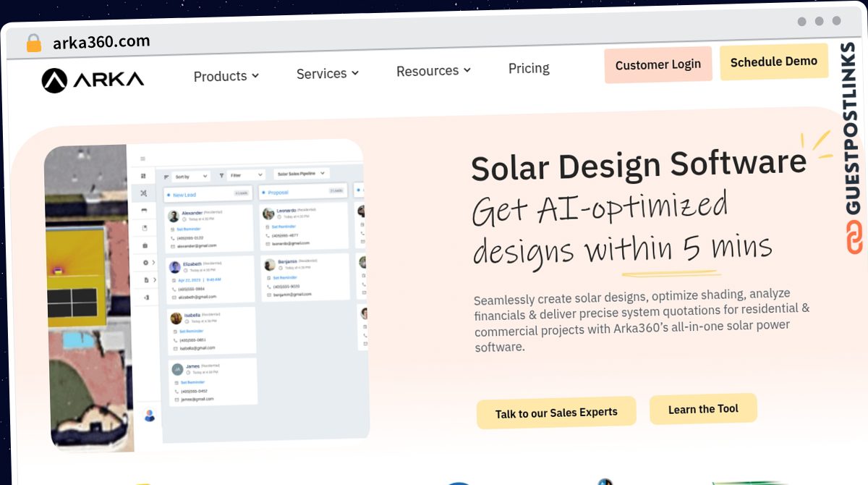Click Alexander's avatar photo

[174, 216]
